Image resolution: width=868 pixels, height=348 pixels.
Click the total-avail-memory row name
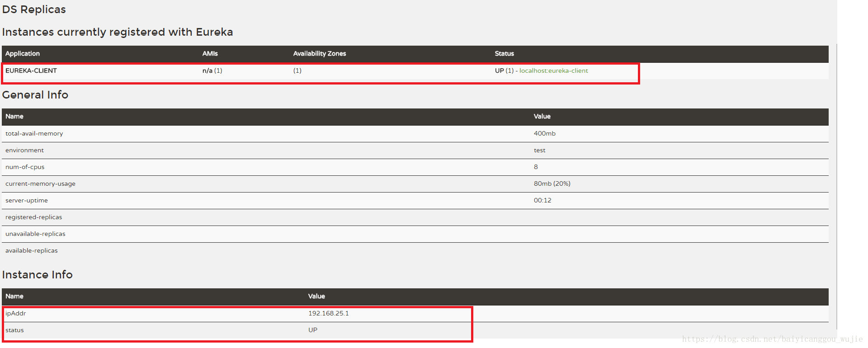coord(34,133)
